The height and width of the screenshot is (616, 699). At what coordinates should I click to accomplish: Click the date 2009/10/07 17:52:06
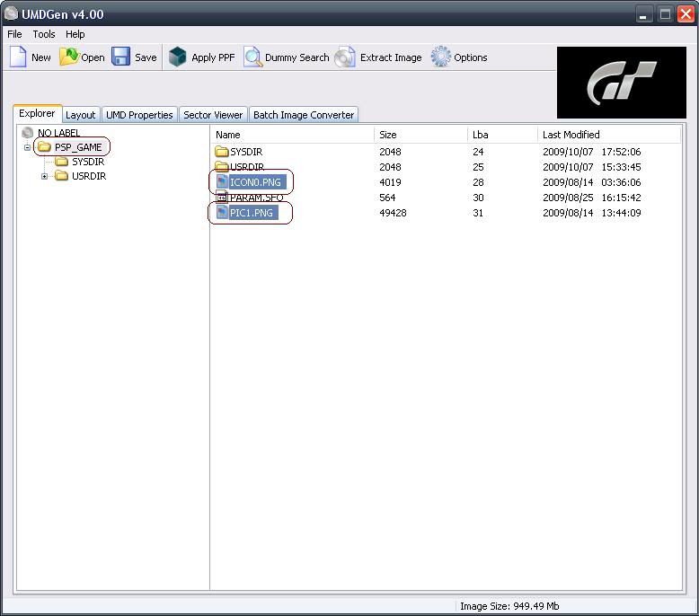591,152
